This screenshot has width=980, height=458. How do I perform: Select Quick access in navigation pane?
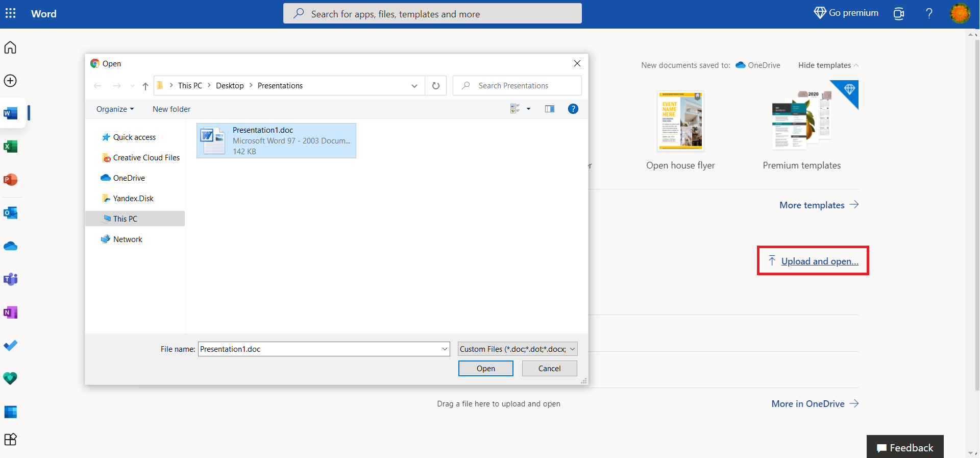[x=134, y=137]
